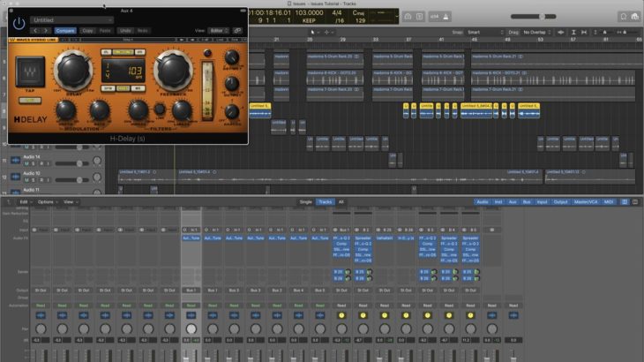
Task: Toggle the Audio channel filter in mixer
Action: click(x=483, y=202)
